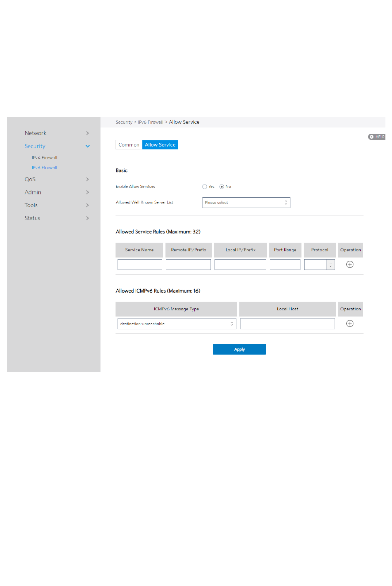Switch to the Common tab

[129, 145]
